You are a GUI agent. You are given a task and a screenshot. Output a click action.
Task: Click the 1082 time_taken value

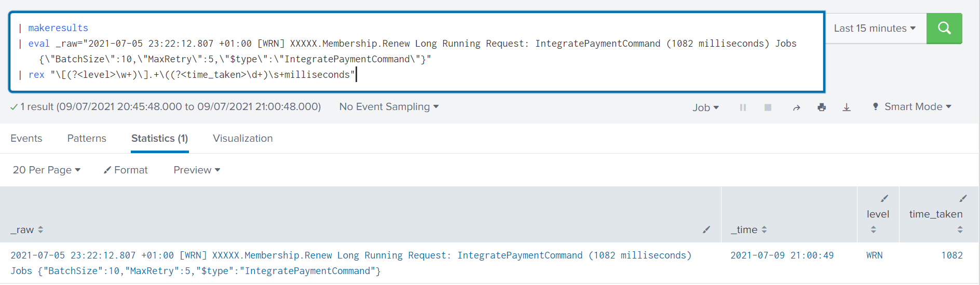[952, 255]
